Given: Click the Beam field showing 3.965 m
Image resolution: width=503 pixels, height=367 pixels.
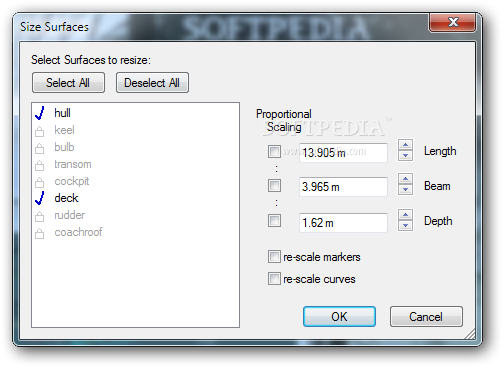Looking at the screenshot, I should [343, 187].
